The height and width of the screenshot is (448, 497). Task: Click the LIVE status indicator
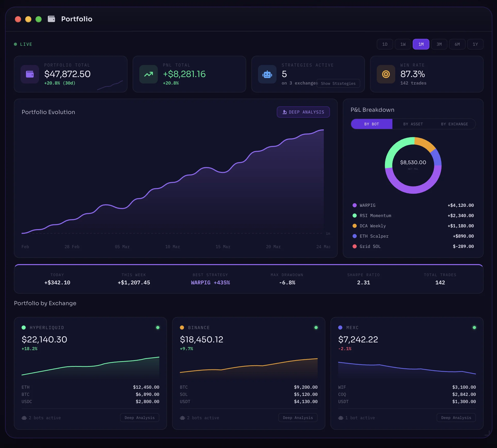pos(16,44)
